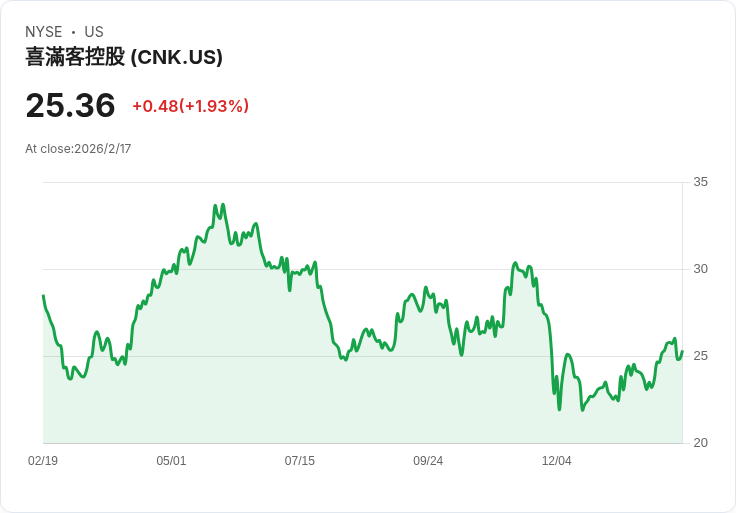Click the price change +0.48(+1.93%)
Screen dimensions: 736x513
[191, 106]
